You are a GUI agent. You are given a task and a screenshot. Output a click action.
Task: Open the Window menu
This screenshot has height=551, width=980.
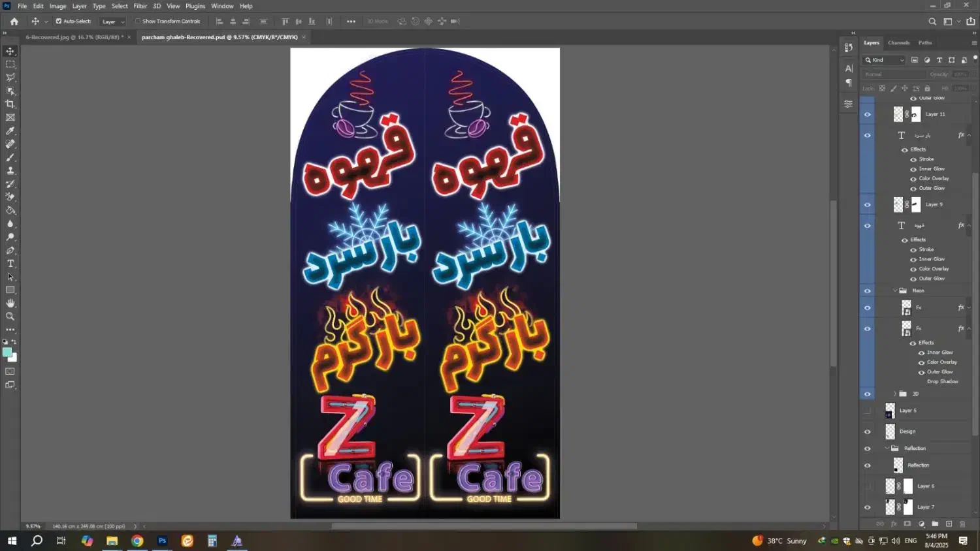point(222,6)
